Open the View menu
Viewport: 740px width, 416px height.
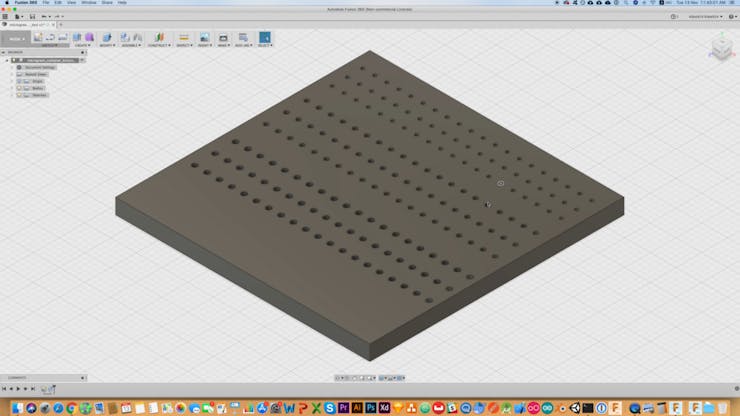pyautogui.click(x=71, y=3)
